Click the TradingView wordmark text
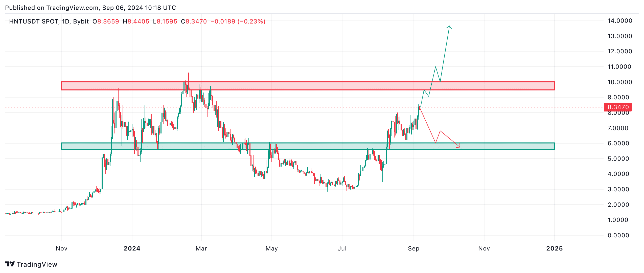 pyautogui.click(x=37, y=264)
